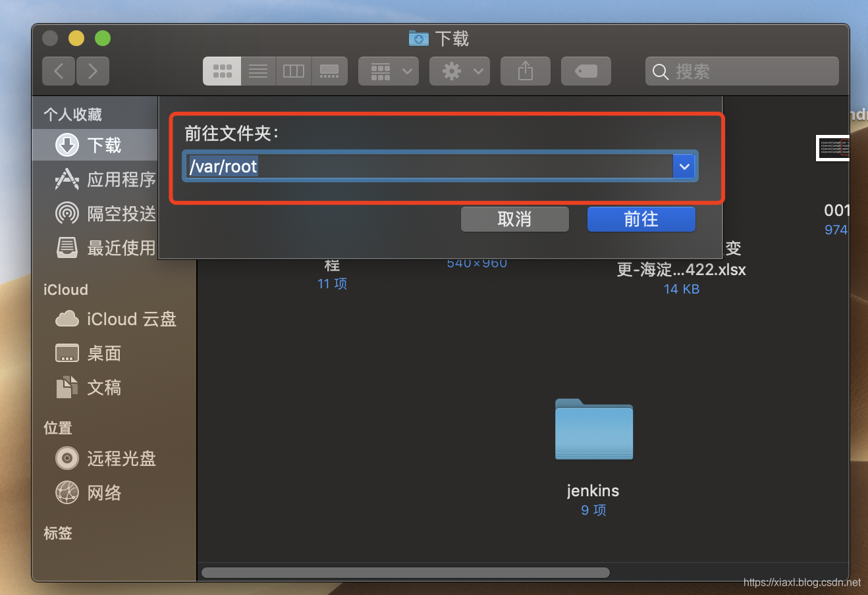Viewport: 868px width, 595px height.
Task: Click the iCloud sidebar section header
Action: tap(65, 290)
